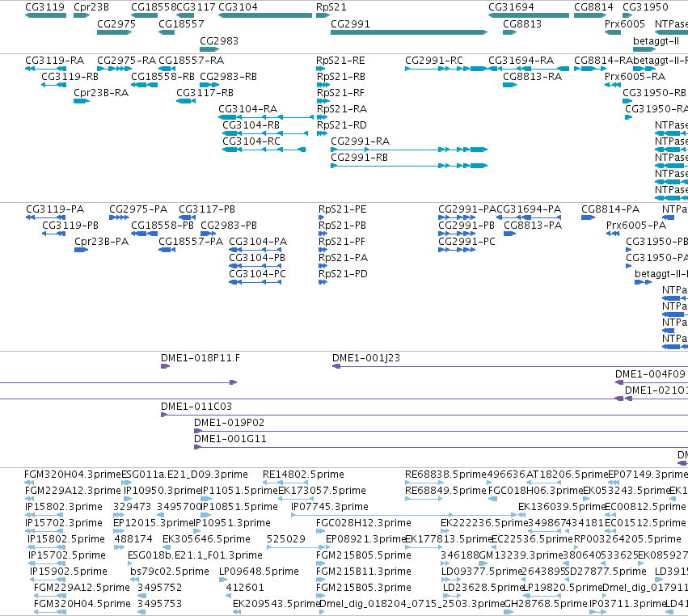Select the CG3117-RB transcript label
This screenshot has height=616, width=688.
205,93
